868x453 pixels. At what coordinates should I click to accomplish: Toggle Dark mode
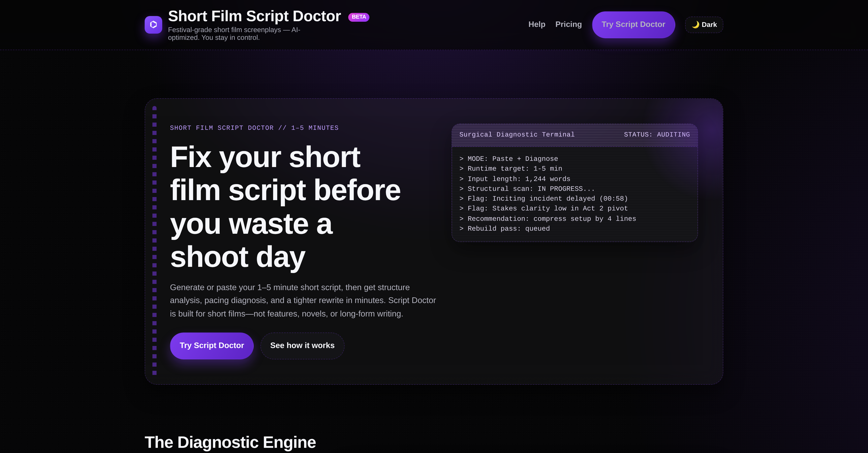point(704,24)
